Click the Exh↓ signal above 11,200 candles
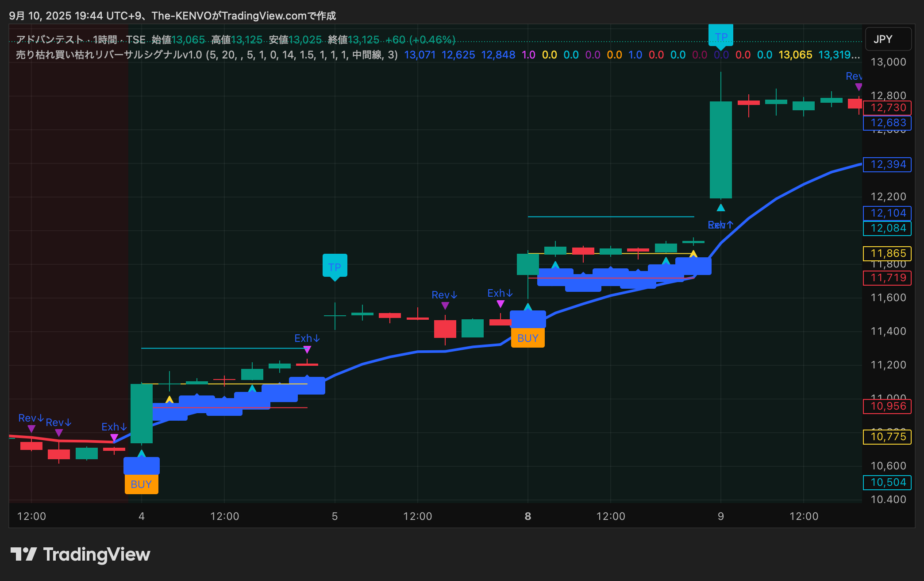 pyautogui.click(x=307, y=338)
